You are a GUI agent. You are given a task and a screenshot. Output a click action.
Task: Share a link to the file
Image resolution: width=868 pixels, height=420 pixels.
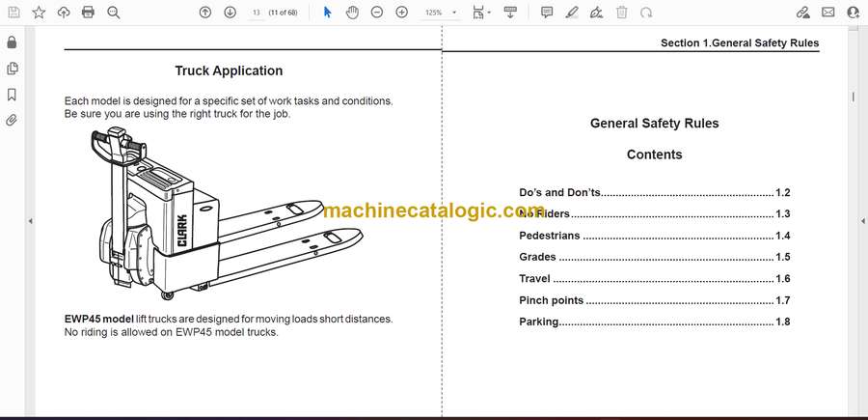point(803,13)
